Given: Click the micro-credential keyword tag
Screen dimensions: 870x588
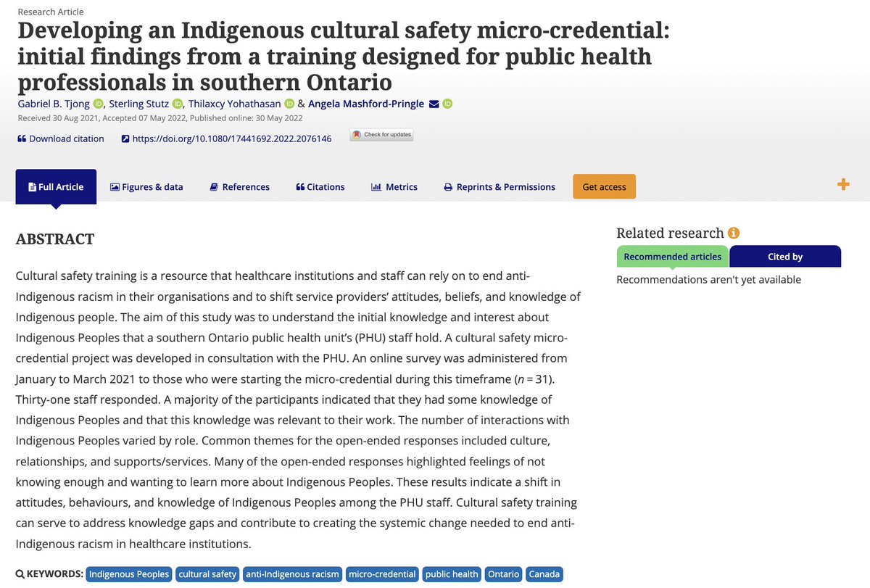Looking at the screenshot, I should coord(382,574).
